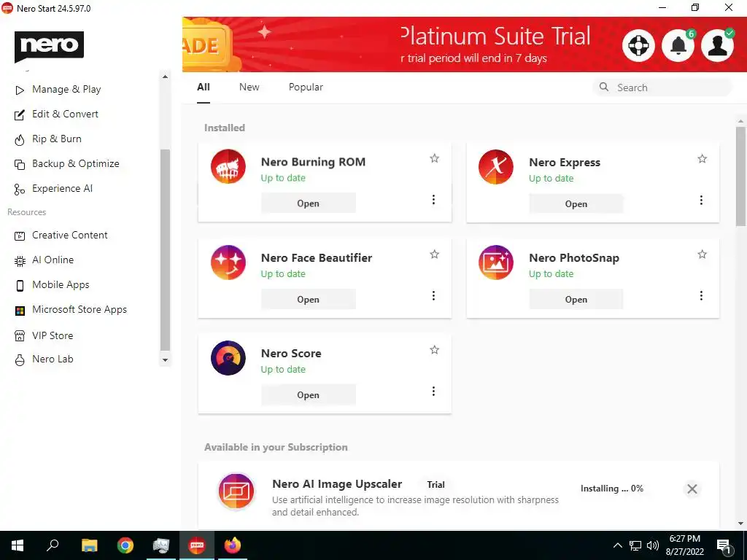Open Nero Score
The width and height of the screenshot is (747, 560).
pyautogui.click(x=309, y=394)
